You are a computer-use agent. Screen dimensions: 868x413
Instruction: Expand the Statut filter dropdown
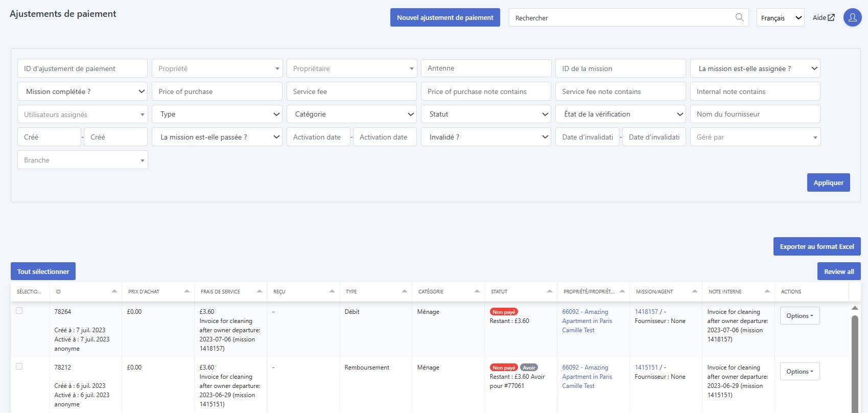(486, 114)
